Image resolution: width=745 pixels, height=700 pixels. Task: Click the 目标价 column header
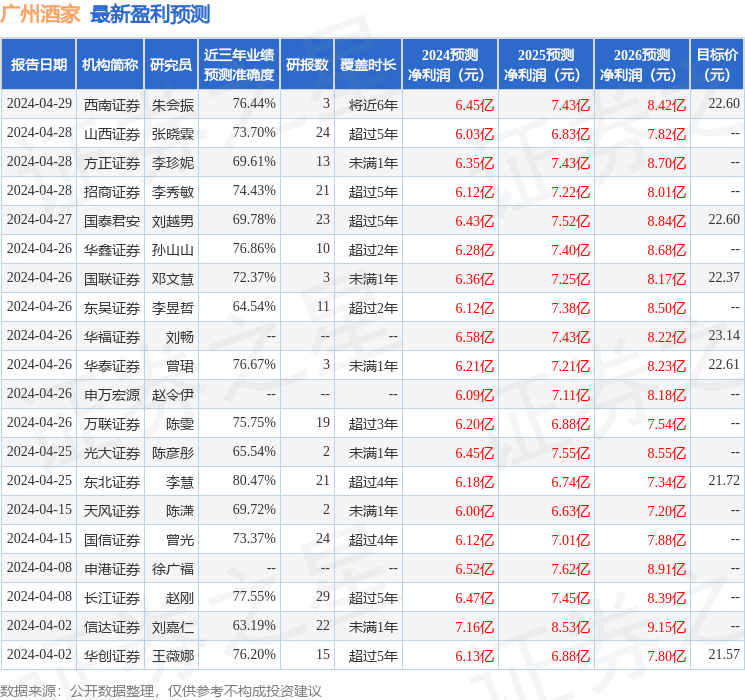pyautogui.click(x=716, y=64)
